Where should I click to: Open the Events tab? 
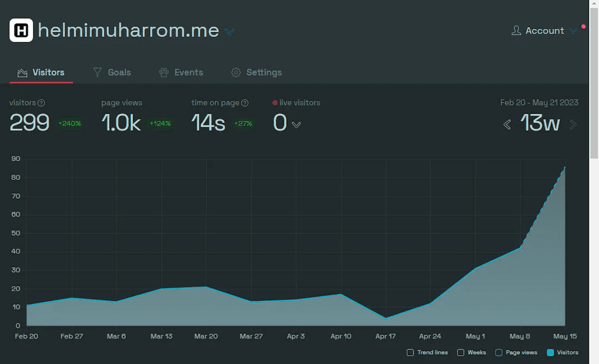181,73
